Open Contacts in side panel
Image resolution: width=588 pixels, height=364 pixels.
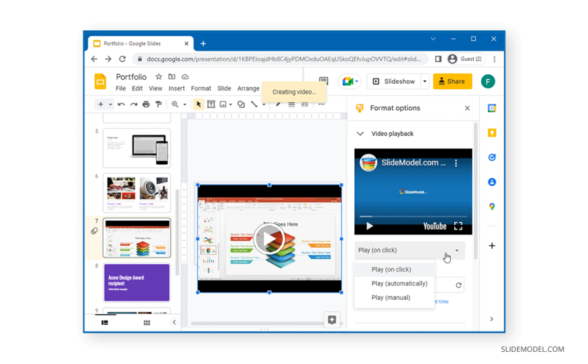(x=492, y=182)
